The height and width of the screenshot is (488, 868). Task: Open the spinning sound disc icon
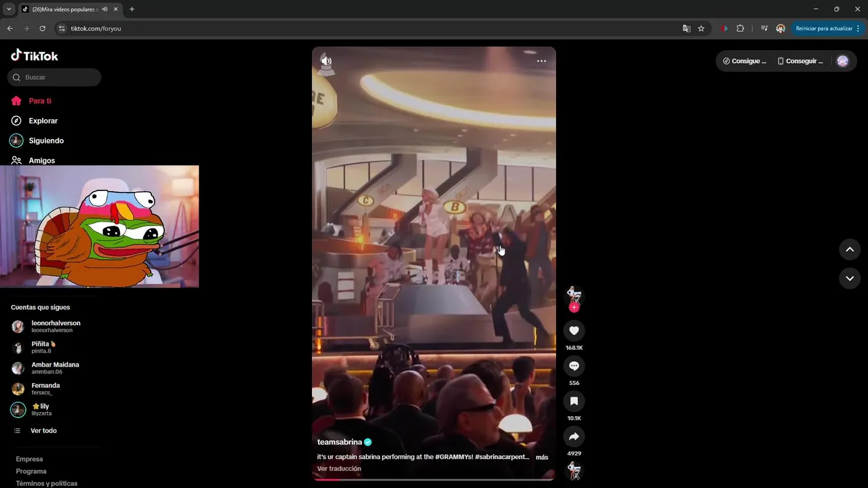pos(574,470)
